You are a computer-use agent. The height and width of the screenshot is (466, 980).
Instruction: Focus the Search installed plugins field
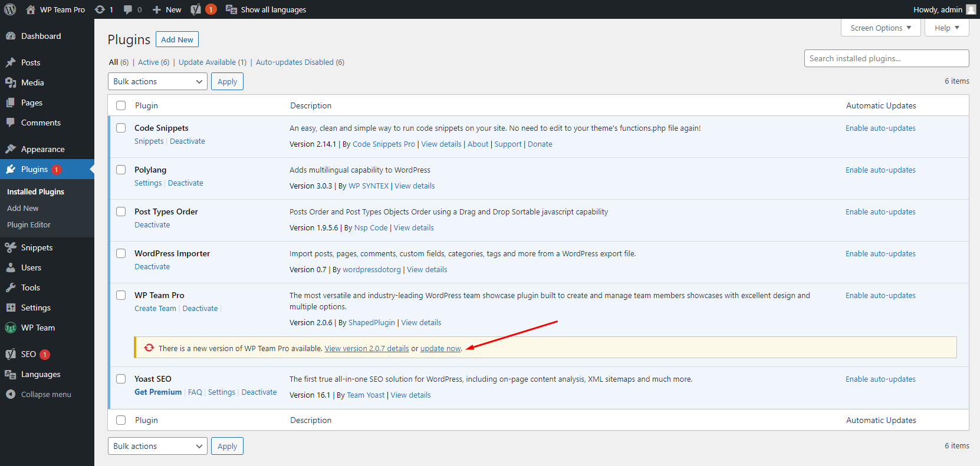pyautogui.click(x=886, y=58)
